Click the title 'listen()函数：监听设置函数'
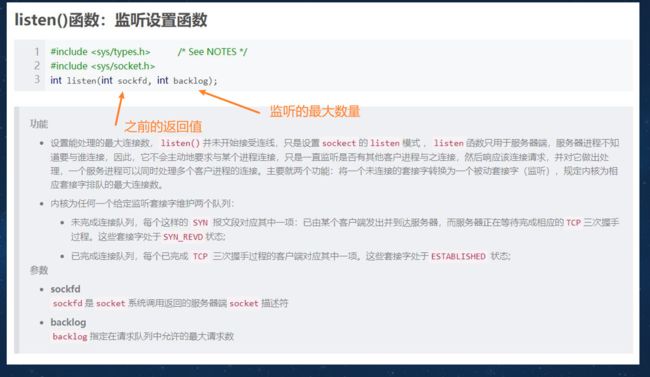Viewport: 650px width, 377px height. tap(111, 20)
